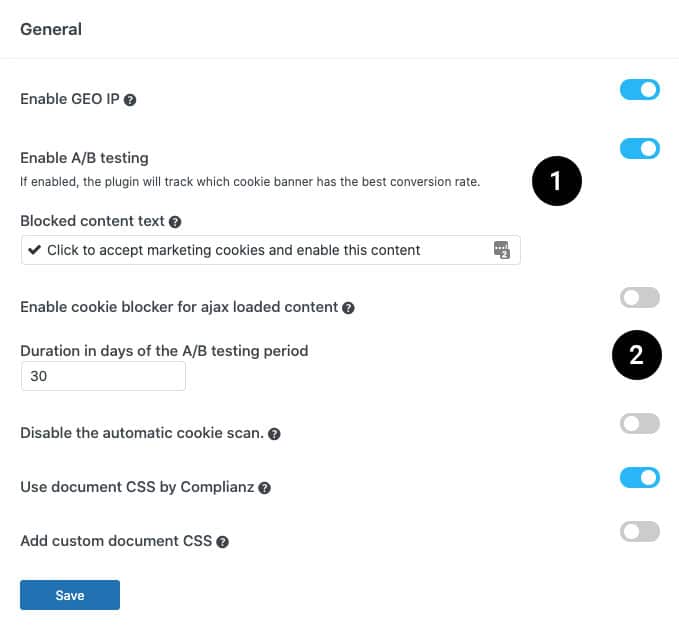Turn on Add custom document CSS
The height and width of the screenshot is (635, 679).
[640, 531]
